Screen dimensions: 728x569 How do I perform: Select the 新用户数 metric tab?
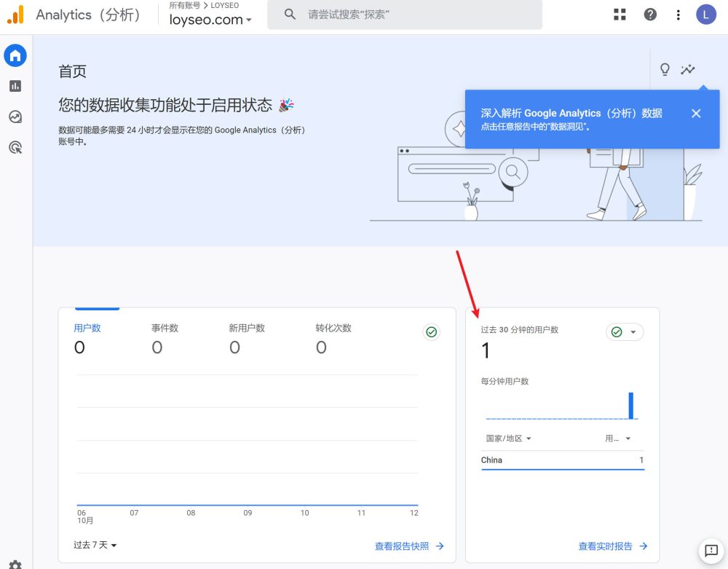coord(247,337)
